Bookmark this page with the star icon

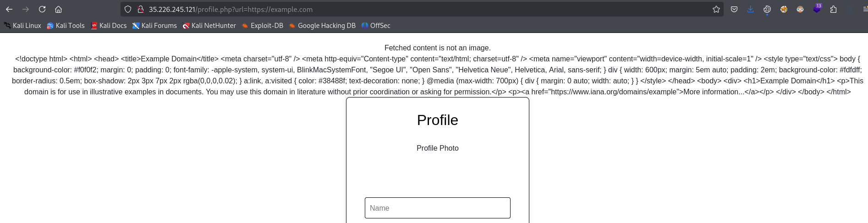click(x=716, y=9)
